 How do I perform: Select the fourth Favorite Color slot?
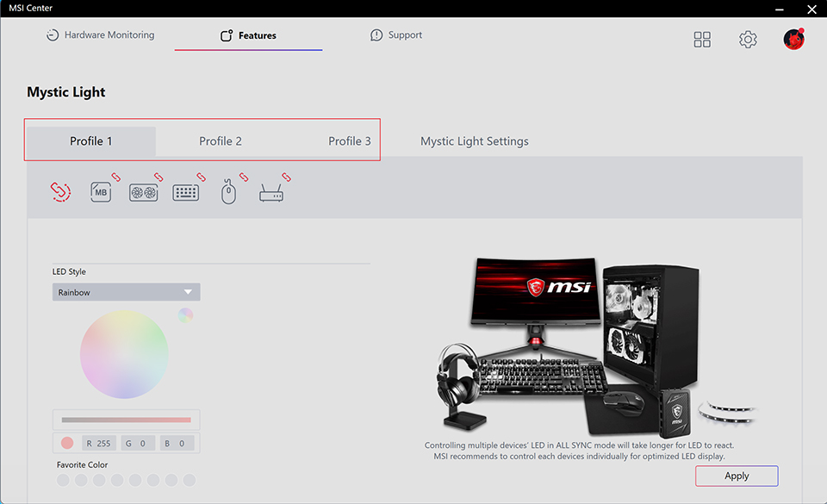click(x=117, y=480)
